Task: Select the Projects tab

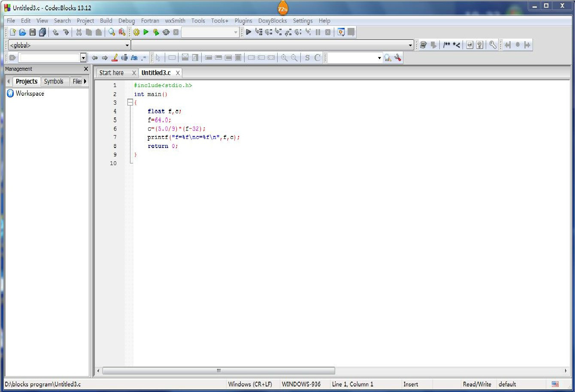Action: pos(27,81)
